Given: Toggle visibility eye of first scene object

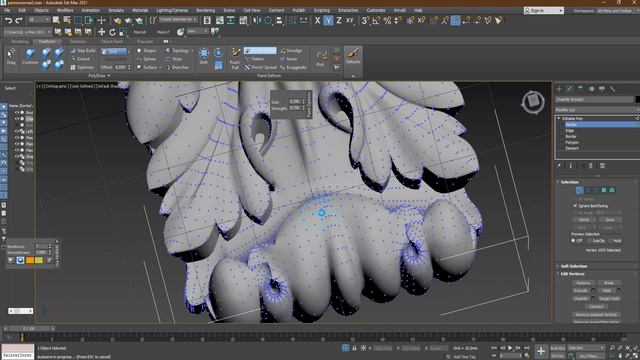Looking at the screenshot, I should coord(17,113).
